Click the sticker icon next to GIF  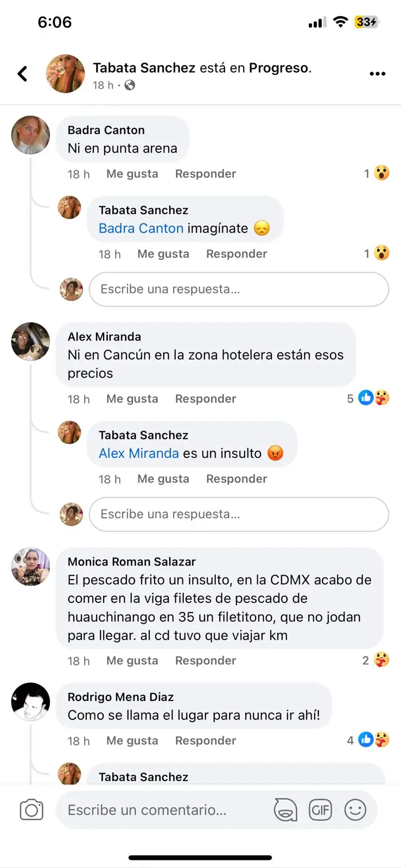[x=285, y=809]
